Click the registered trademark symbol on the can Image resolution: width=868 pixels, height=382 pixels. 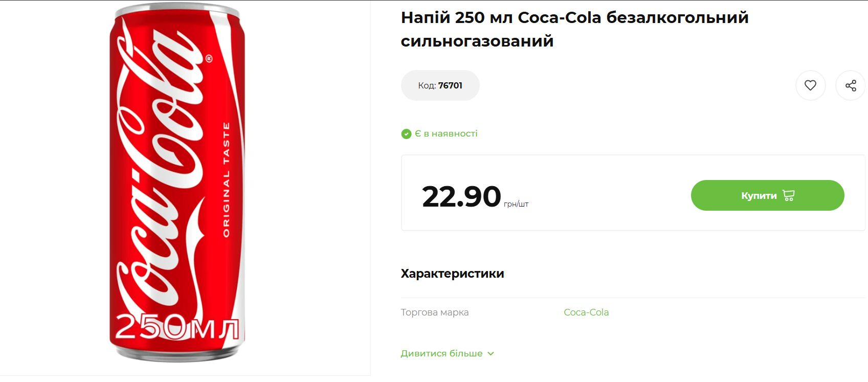(209, 58)
